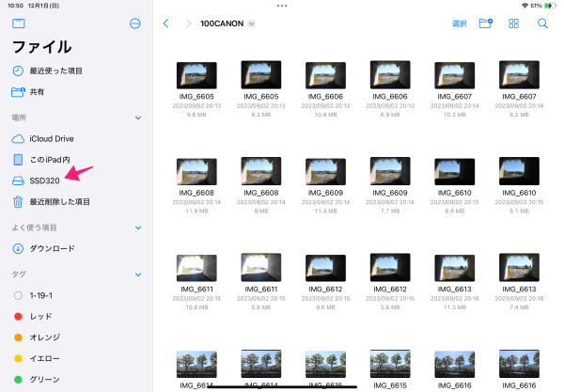Open the sidebar more options ellipsis
The image size is (564, 392).
tap(134, 23)
